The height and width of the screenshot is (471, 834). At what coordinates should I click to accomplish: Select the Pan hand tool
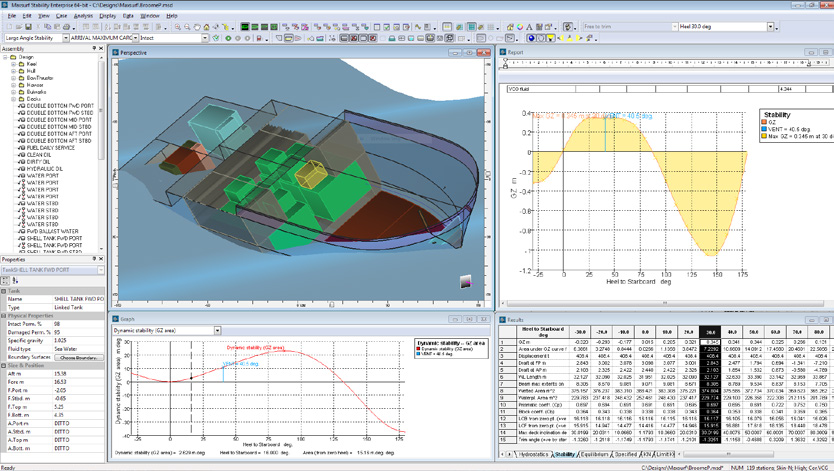tap(197, 27)
